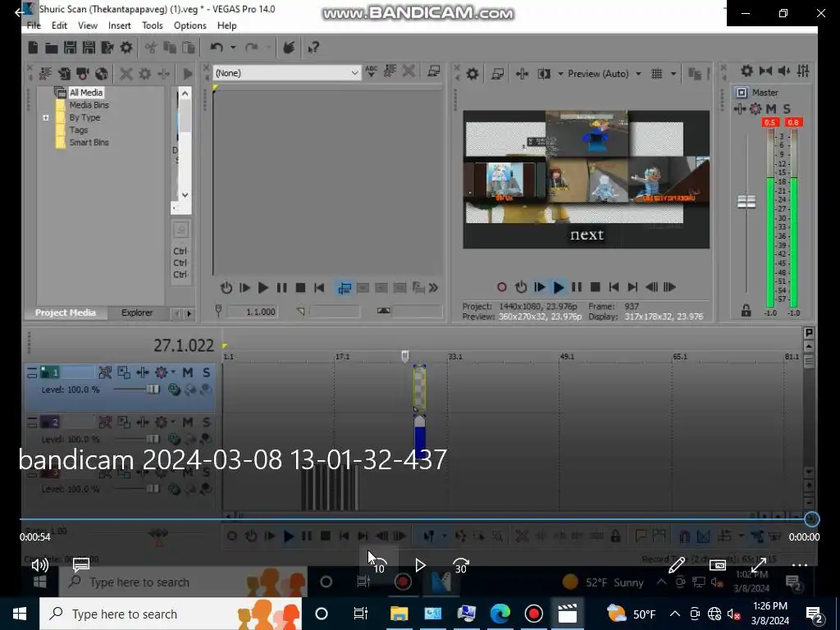Click the Open folder icon in VEGAS toolbar

(52, 48)
